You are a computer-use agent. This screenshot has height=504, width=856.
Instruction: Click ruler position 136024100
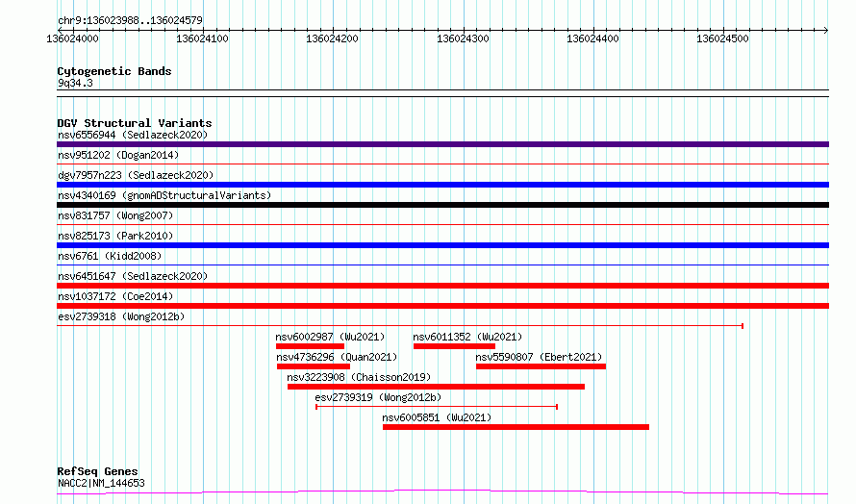203,38
